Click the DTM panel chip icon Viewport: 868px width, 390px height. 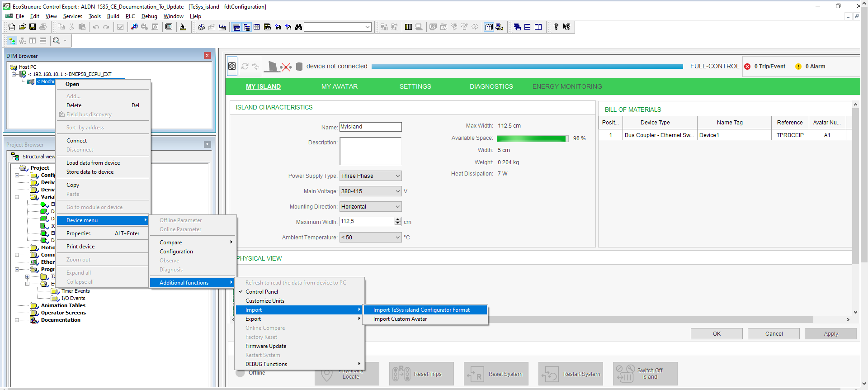point(232,66)
